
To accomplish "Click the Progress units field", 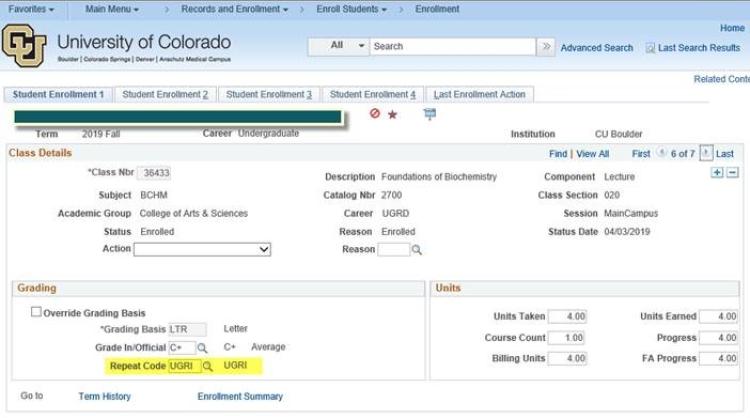I will (718, 338).
